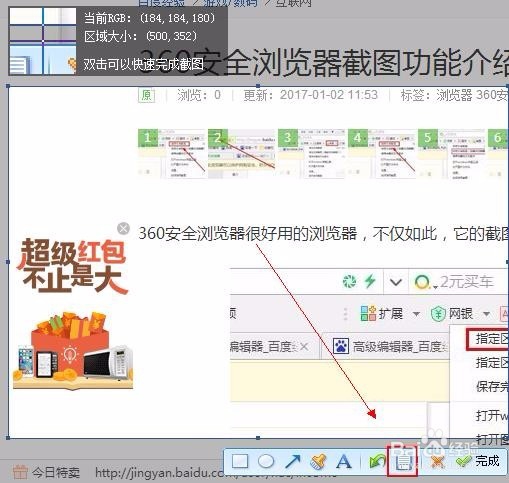Save the screenshot with the floppy icon
The height and width of the screenshot is (483, 509).
tap(403, 462)
